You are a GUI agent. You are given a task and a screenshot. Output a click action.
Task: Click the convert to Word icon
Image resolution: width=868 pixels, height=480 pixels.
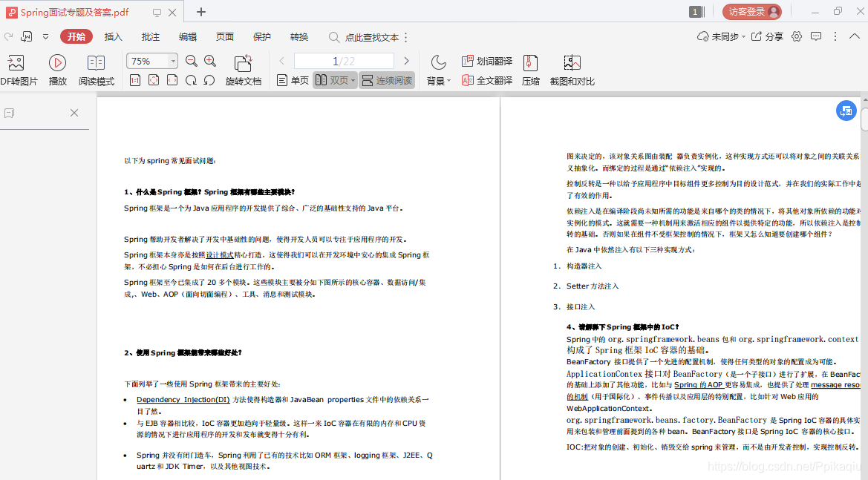click(27, 37)
